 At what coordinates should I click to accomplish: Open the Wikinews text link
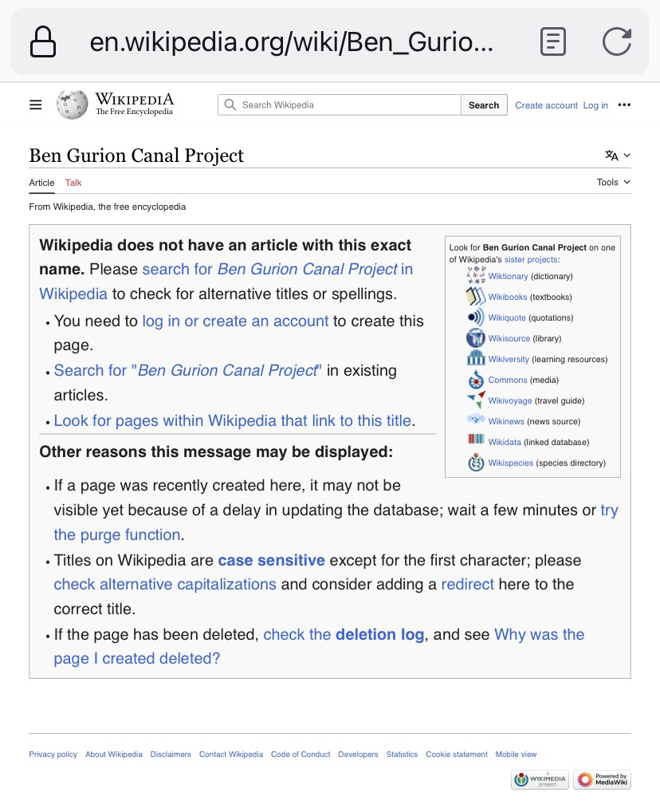point(506,421)
